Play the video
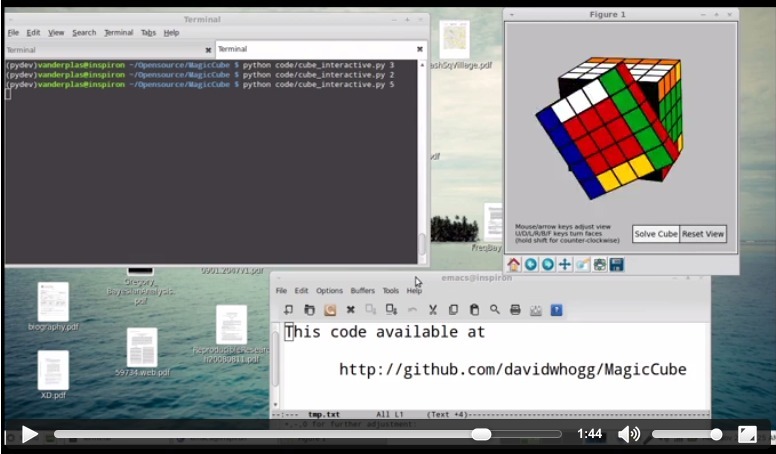Screen dimensions: 776x454 (29, 435)
